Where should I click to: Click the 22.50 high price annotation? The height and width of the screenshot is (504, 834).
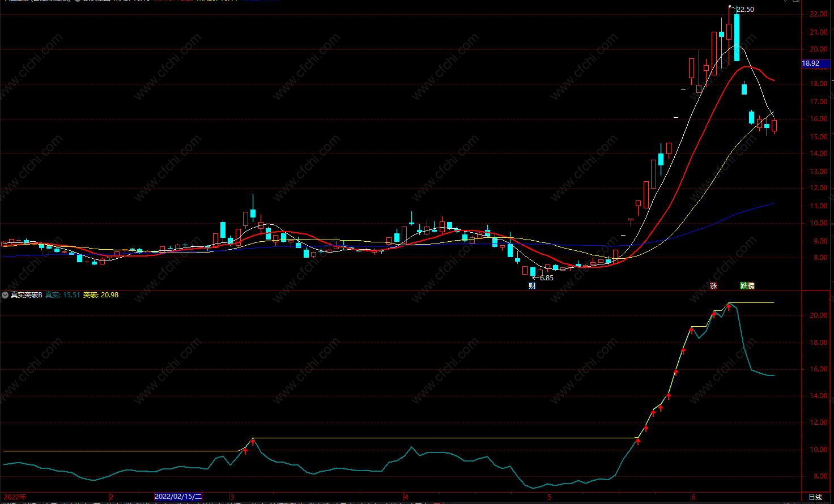(745, 10)
